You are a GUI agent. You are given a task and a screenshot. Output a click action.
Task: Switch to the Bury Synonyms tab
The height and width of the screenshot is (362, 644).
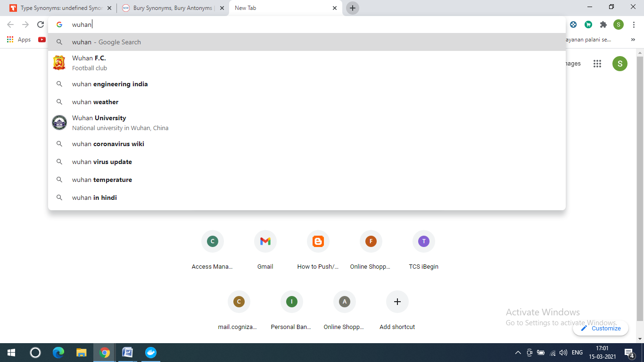pos(173,8)
